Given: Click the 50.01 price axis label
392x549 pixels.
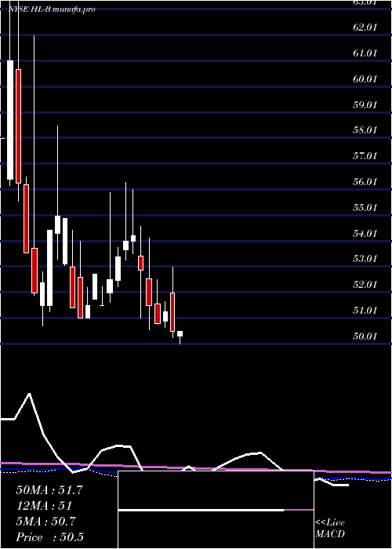Looking at the screenshot, I should coord(365,336).
